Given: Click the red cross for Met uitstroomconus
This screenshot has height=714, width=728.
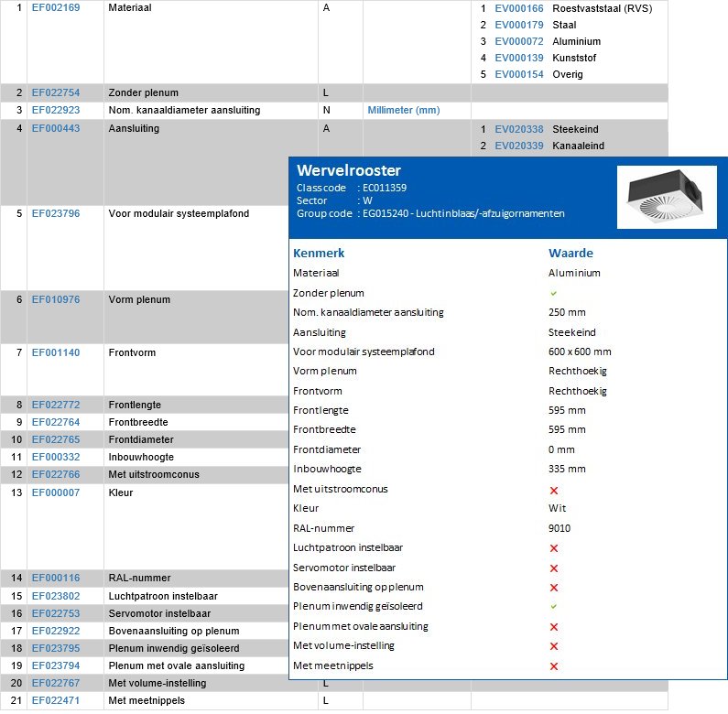Looking at the screenshot, I should [553, 490].
